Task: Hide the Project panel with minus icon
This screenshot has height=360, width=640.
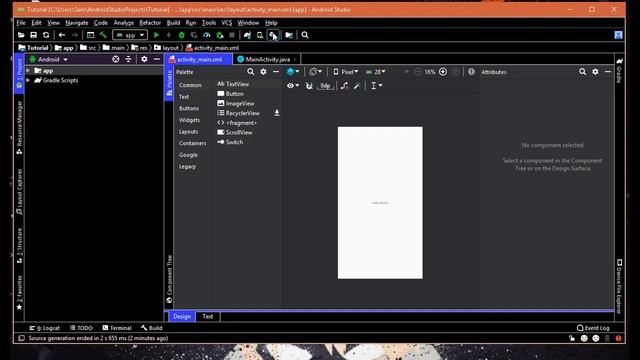Action: [x=157, y=59]
